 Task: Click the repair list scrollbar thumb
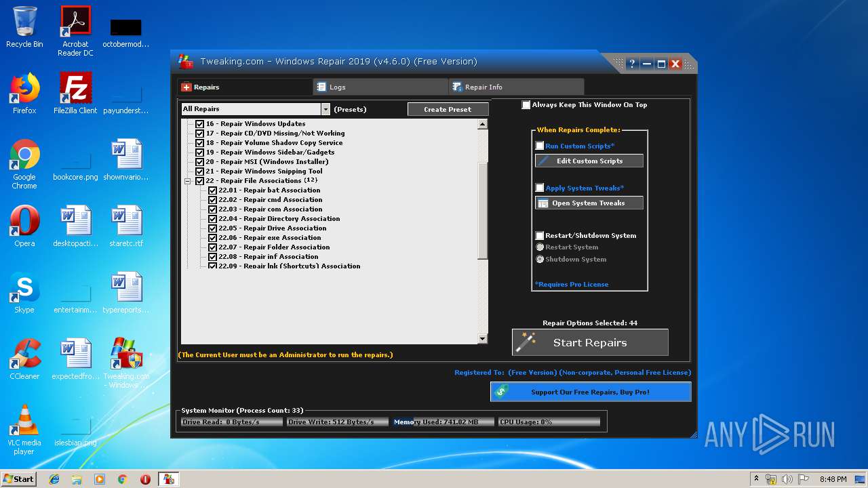(x=482, y=210)
